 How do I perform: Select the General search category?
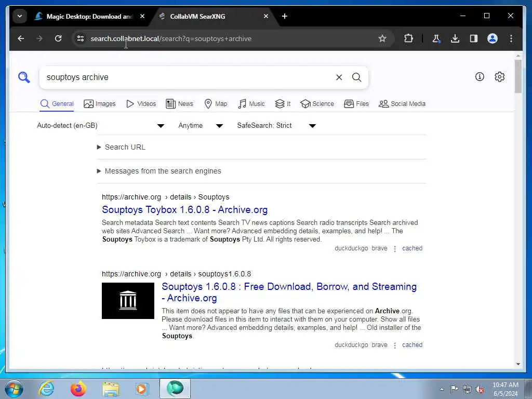[x=57, y=104]
